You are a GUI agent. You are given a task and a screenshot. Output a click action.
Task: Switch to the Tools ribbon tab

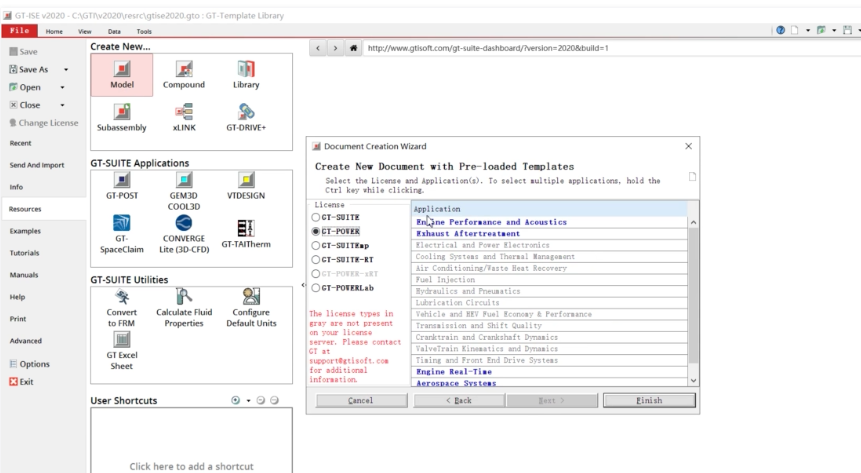tap(144, 31)
